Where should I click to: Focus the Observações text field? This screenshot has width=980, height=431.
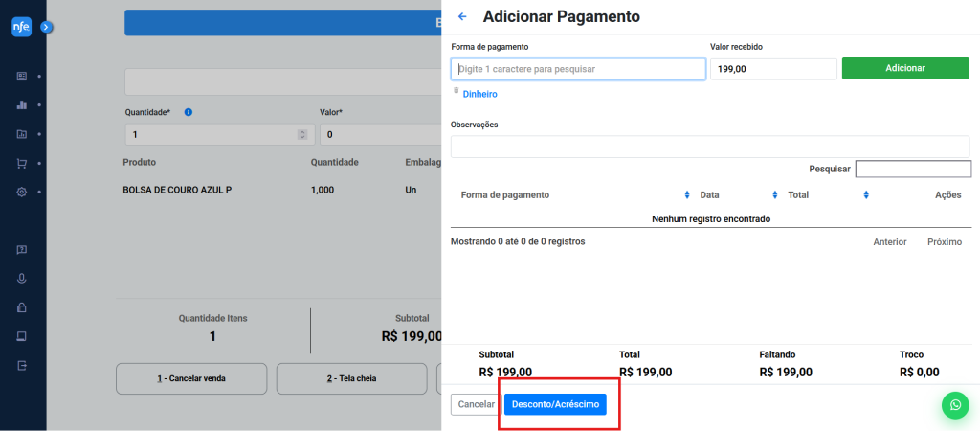click(709, 147)
